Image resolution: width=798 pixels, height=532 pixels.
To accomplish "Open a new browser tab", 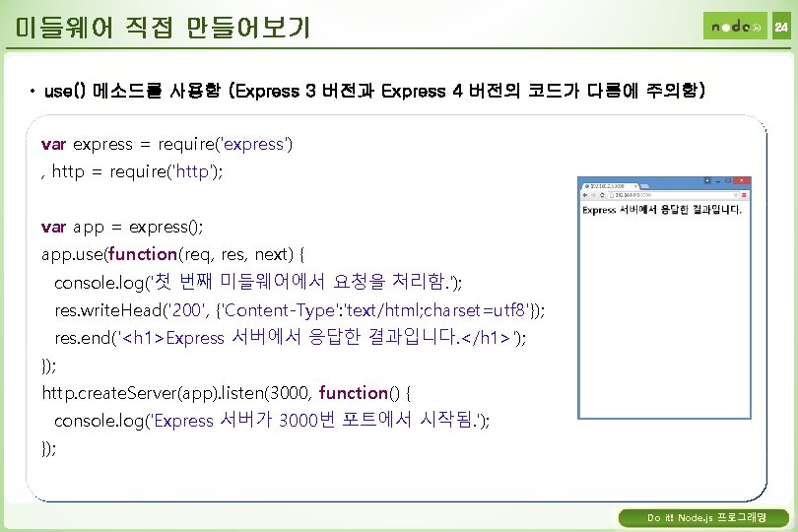I will coord(644,186).
